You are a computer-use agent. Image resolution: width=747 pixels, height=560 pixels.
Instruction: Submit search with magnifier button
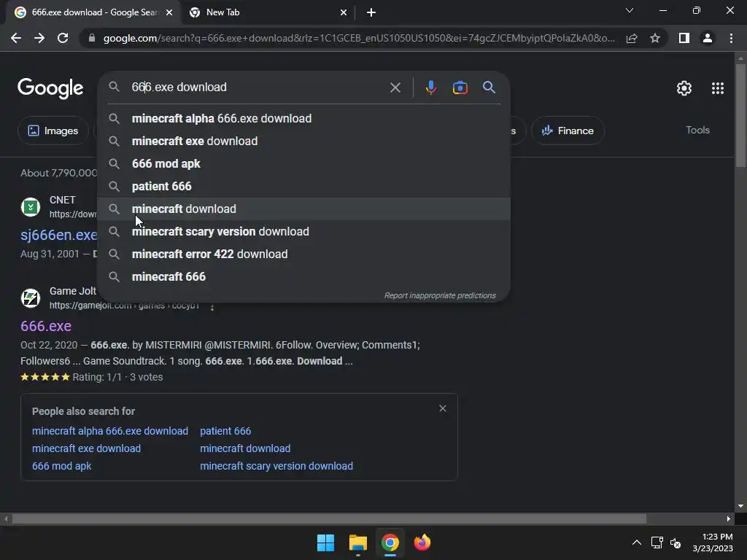click(x=489, y=87)
